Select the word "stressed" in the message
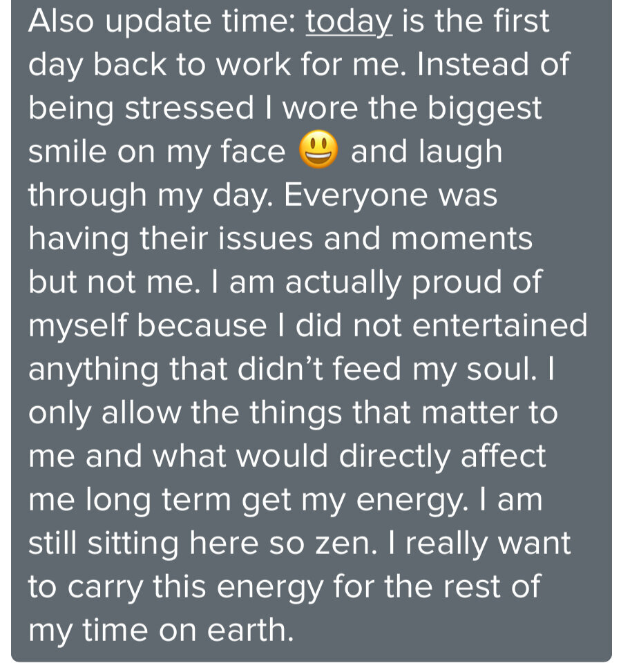Screen dimensions: 621x672 (x=189, y=108)
